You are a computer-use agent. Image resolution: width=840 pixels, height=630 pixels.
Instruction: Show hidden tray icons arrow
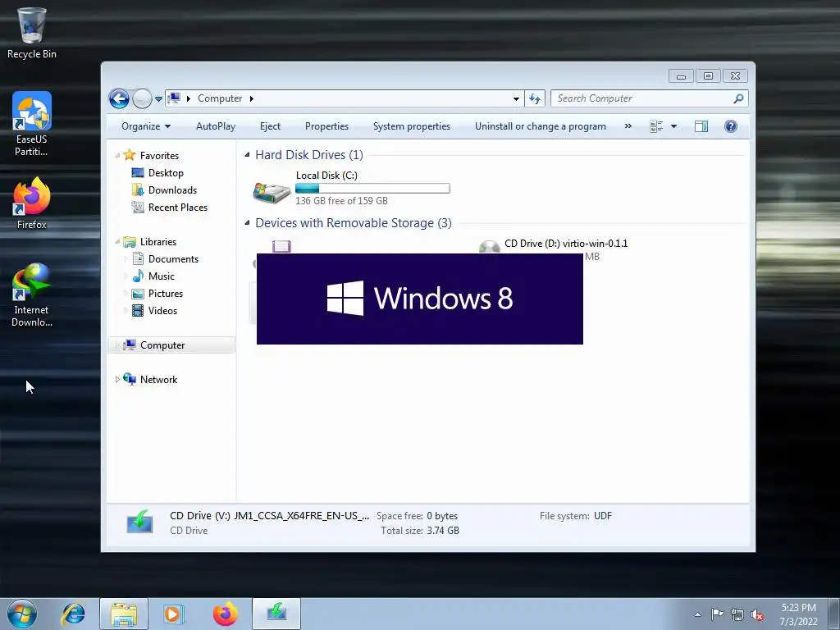(697, 615)
